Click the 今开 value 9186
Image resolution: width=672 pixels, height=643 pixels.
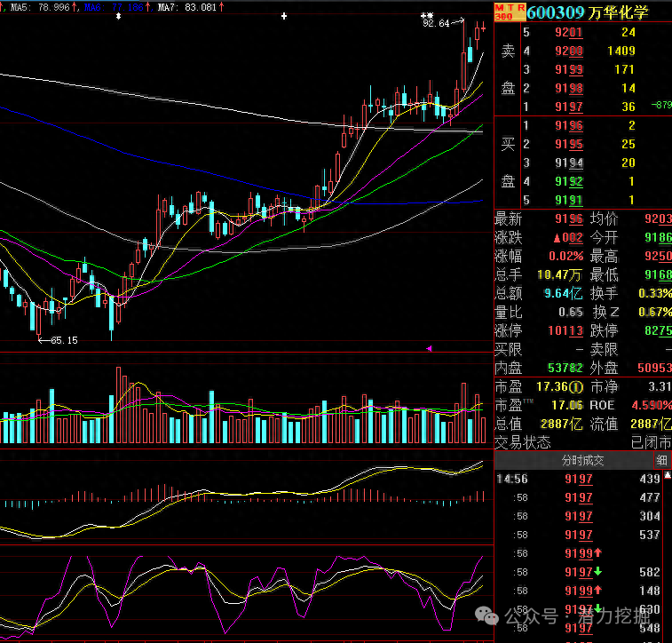tap(658, 237)
